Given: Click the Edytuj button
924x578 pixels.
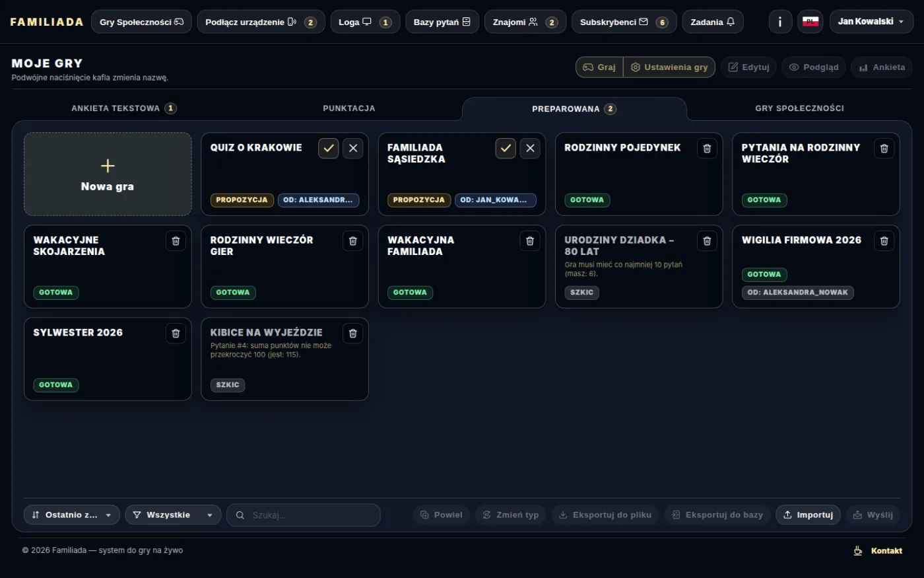Looking at the screenshot, I should [749, 67].
